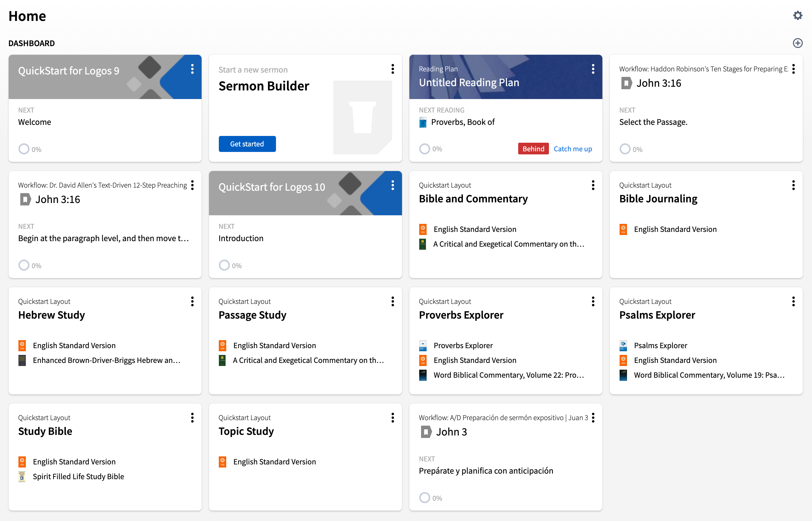Click the 0% progress circle on Logos 9 card
Screen dimensions: 812x521
24,149
